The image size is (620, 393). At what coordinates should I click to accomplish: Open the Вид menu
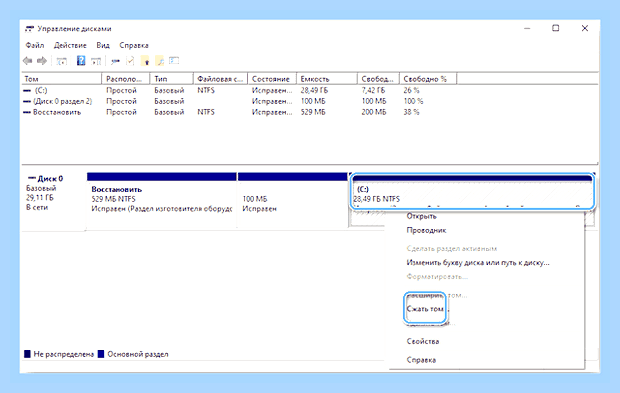tap(103, 45)
